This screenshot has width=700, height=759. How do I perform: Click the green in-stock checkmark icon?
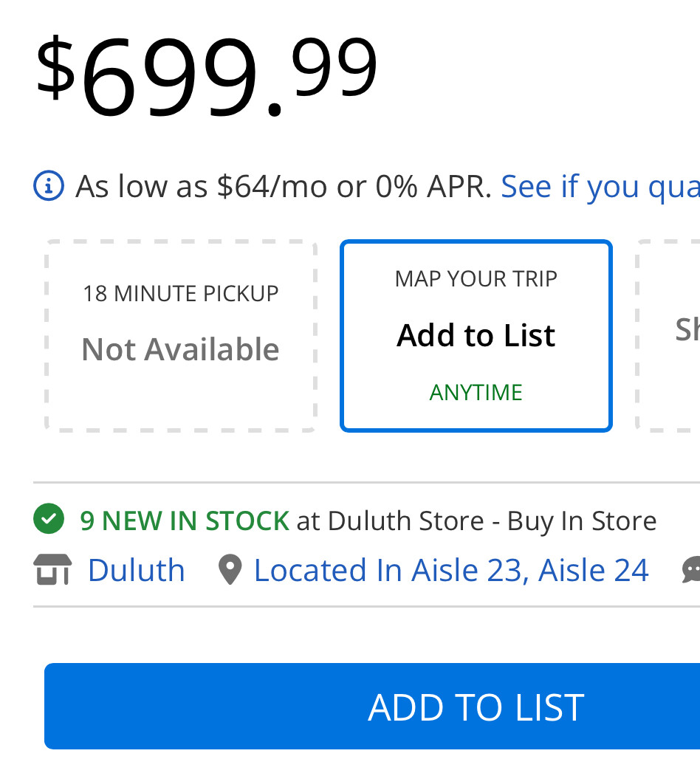(49, 519)
